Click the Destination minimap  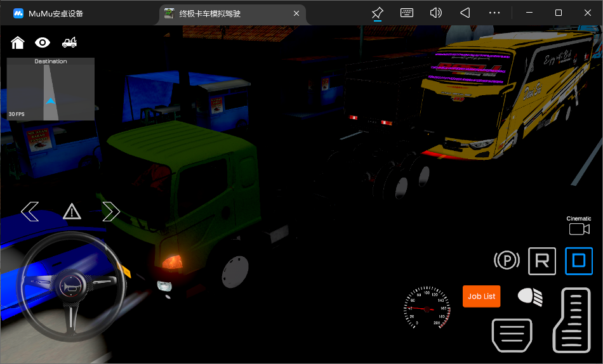click(51, 89)
